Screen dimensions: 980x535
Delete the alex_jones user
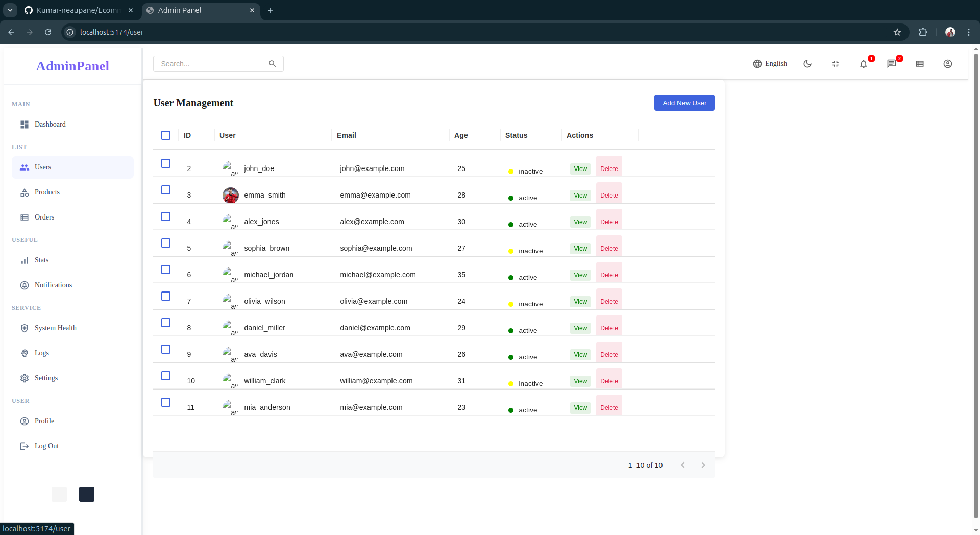coord(609,222)
